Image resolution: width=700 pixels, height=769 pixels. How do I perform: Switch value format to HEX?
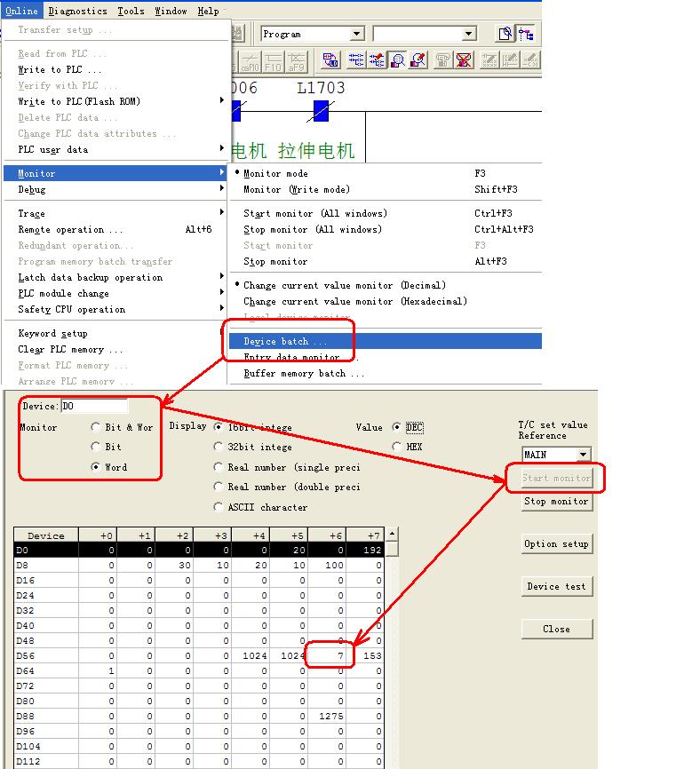[x=397, y=448]
